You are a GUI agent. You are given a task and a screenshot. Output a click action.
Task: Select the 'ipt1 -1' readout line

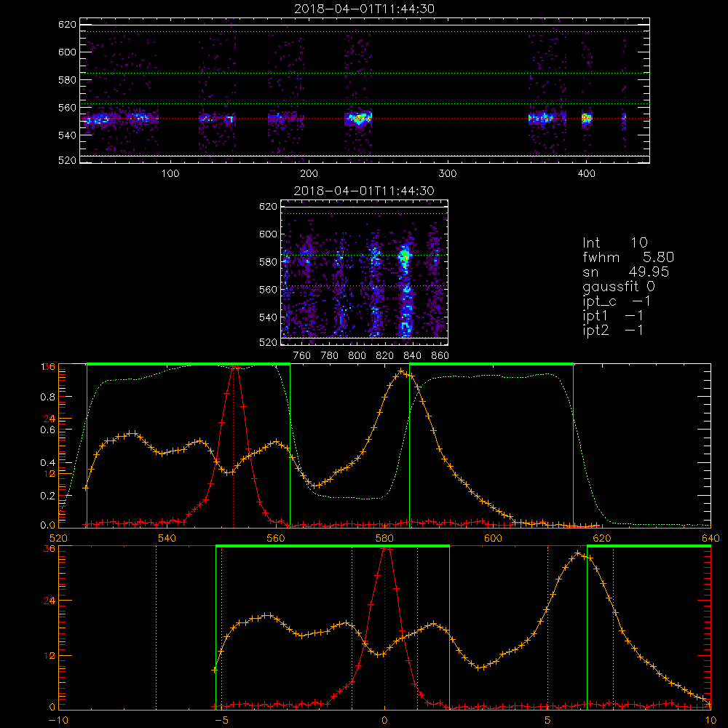[612, 316]
